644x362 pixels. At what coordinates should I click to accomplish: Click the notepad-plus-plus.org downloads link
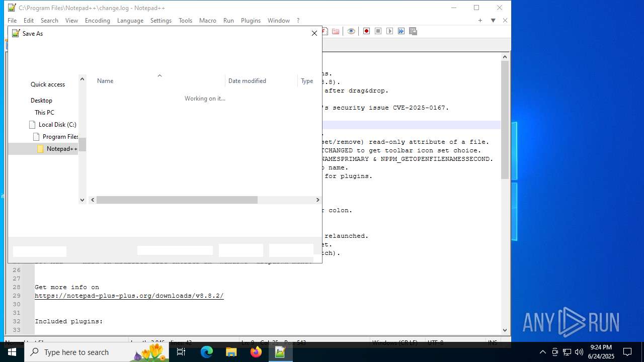[129, 296]
